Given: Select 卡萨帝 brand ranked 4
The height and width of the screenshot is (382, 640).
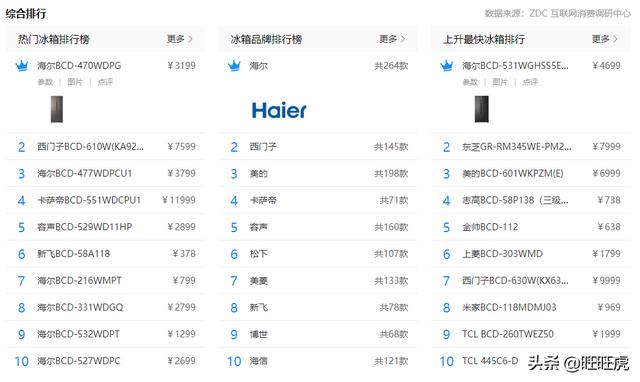Looking at the screenshot, I should coord(263,200).
